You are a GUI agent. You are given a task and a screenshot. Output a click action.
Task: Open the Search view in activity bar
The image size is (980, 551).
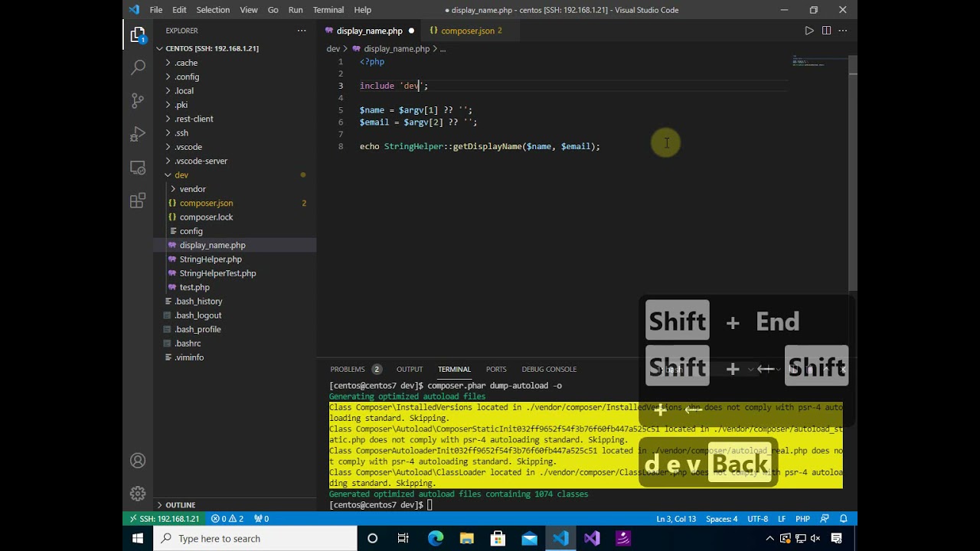point(138,67)
